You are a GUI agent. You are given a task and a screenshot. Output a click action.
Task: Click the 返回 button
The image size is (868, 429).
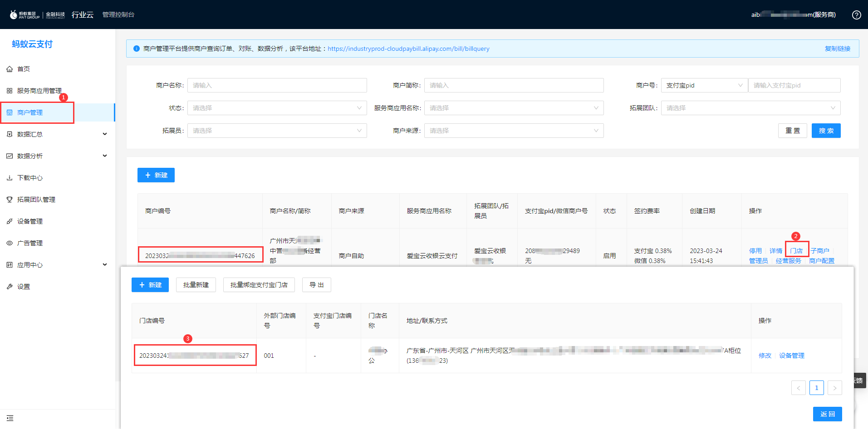point(828,414)
